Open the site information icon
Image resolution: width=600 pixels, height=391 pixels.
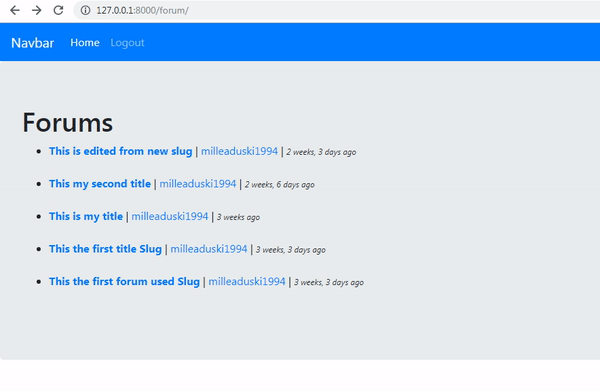click(x=85, y=10)
